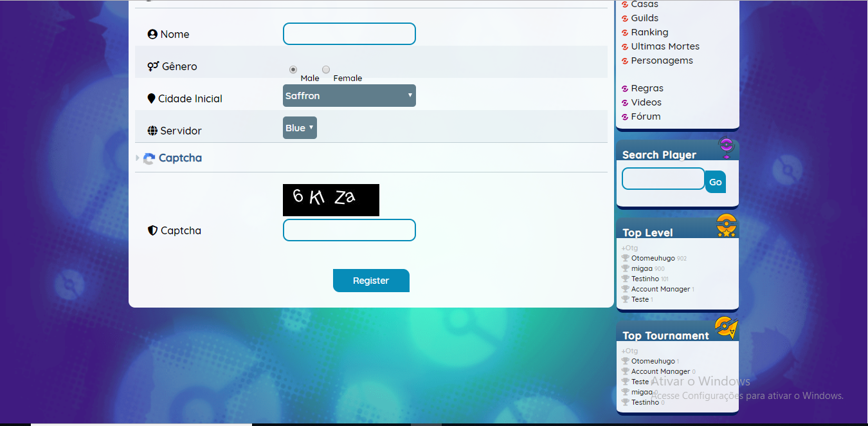The width and height of the screenshot is (868, 426).
Task: Click the Nome text input field
Action: [349, 34]
